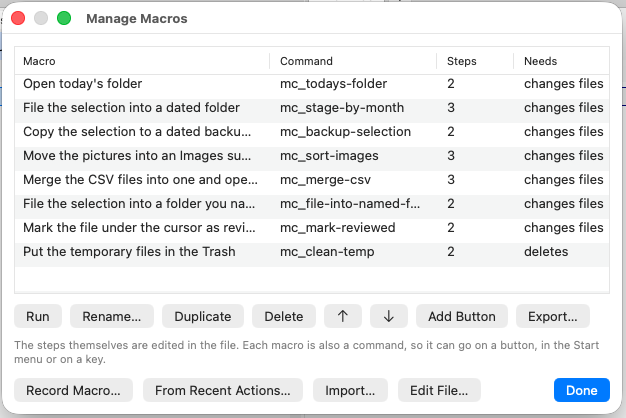Click the Run button

(x=38, y=316)
